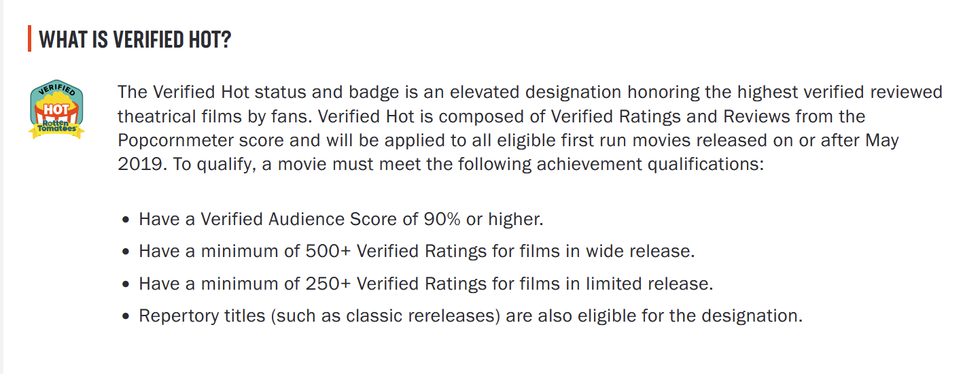
Task: Click the red accent bar beside the heading
Action: click(x=29, y=39)
